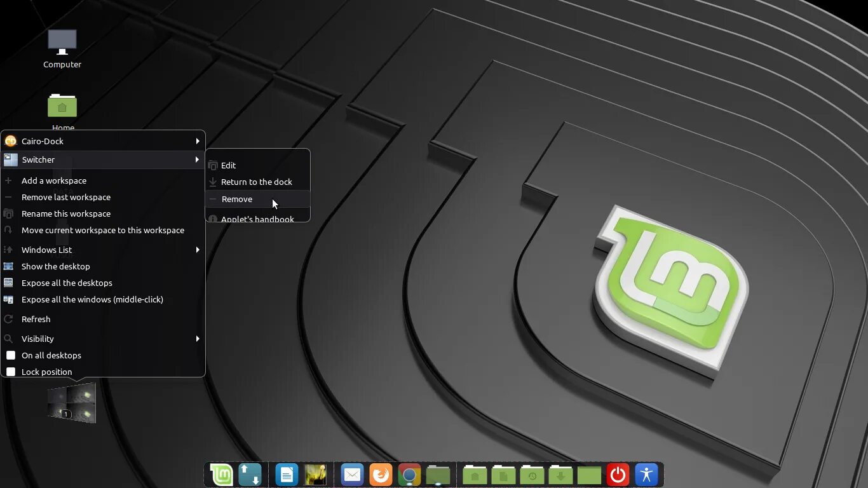Select Move current workspace to this workspace
This screenshot has height=488, width=868.
coord(103,230)
